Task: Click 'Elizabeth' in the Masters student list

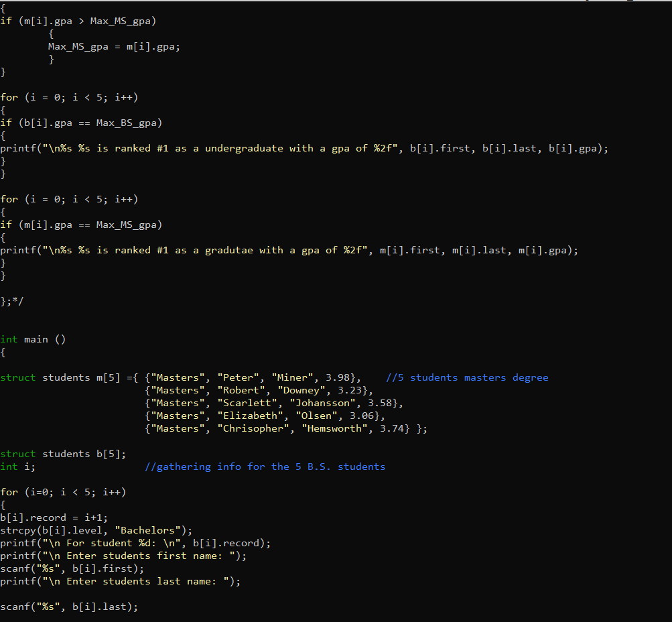Action: 250,416
